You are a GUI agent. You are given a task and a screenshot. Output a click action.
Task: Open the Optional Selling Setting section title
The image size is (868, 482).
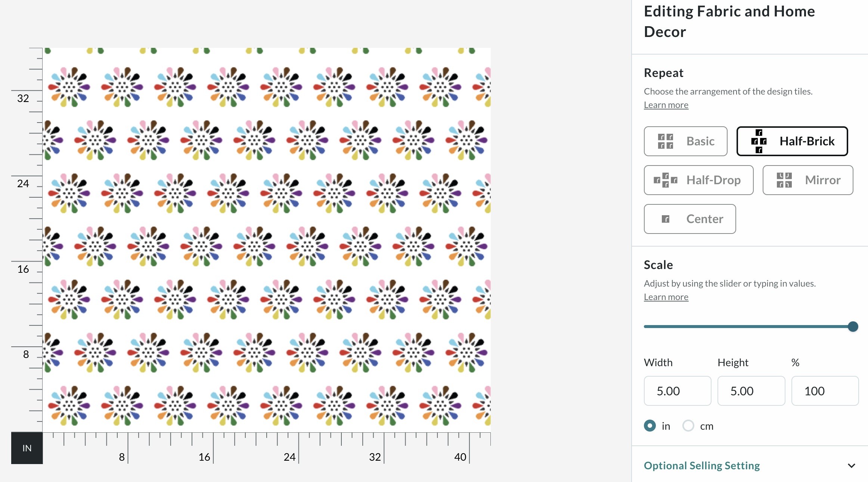click(702, 466)
